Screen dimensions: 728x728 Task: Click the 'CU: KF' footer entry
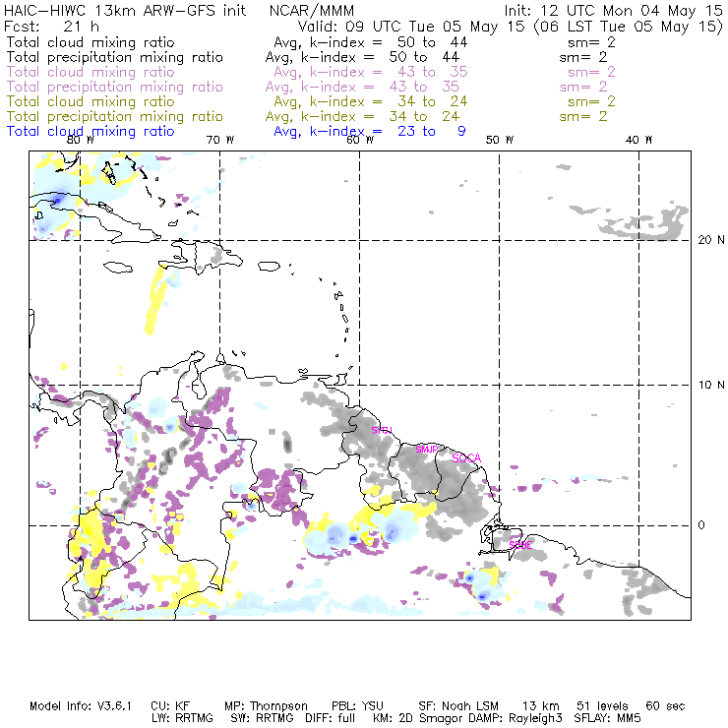170,706
